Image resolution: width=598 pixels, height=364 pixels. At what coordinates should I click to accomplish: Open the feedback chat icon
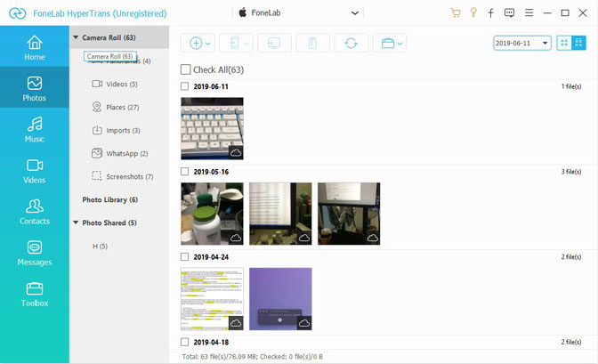click(x=509, y=12)
